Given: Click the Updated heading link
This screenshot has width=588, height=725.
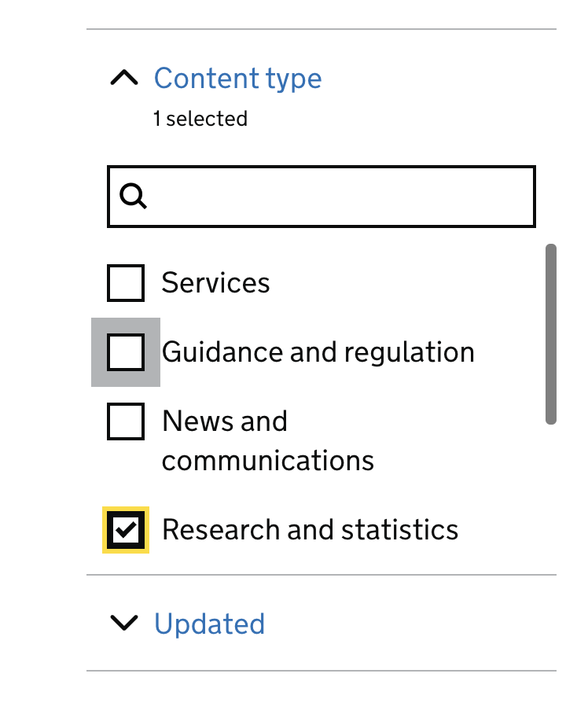Looking at the screenshot, I should click(210, 624).
